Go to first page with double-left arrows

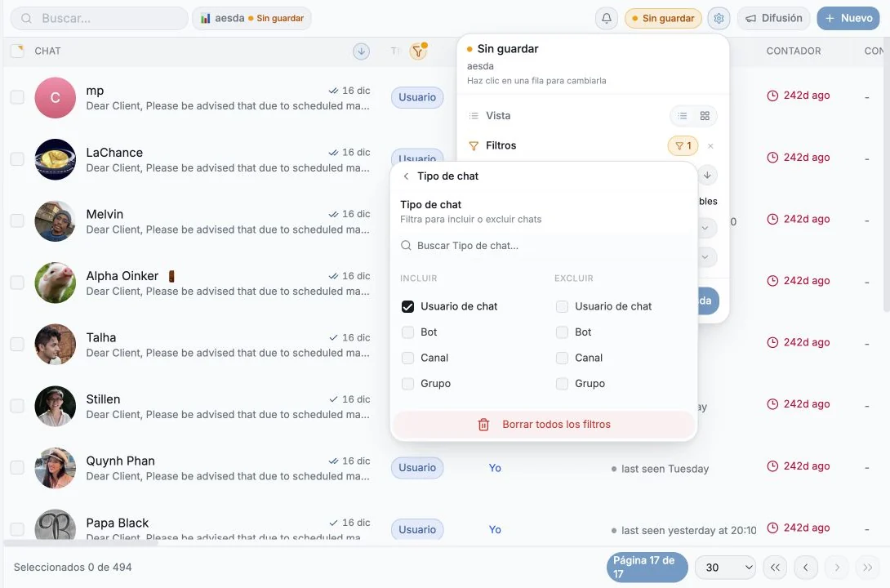click(775, 567)
